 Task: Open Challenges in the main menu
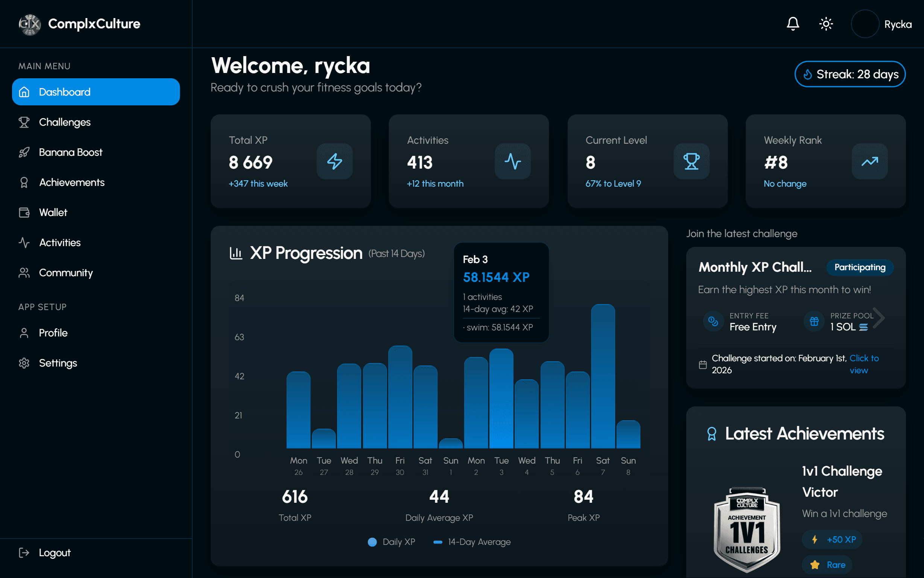(x=65, y=122)
